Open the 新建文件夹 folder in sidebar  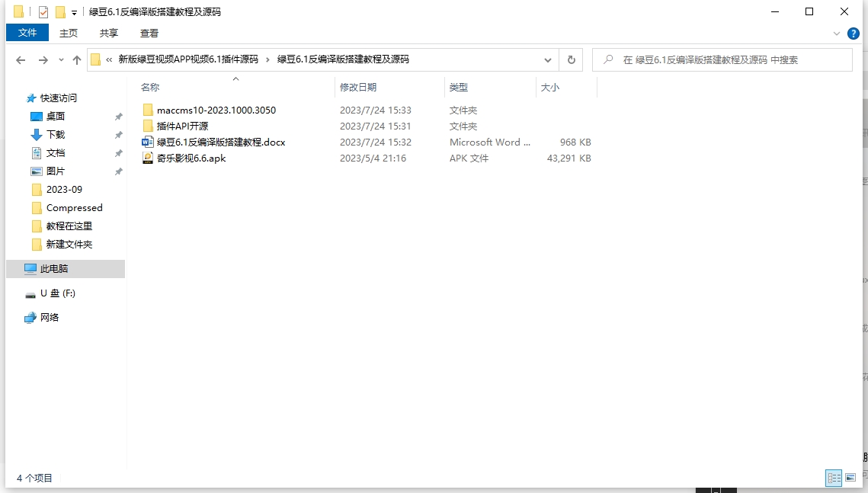click(x=69, y=244)
